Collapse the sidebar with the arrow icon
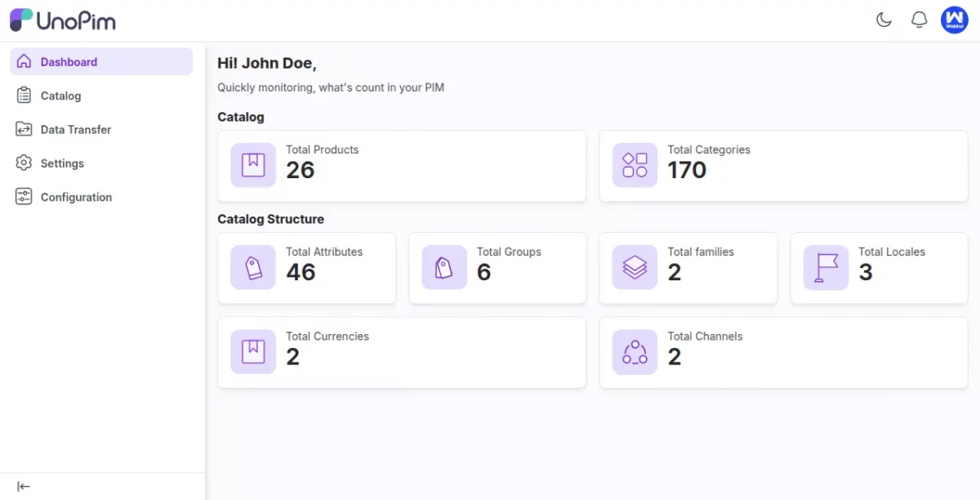This screenshot has height=500, width=980. click(x=24, y=486)
